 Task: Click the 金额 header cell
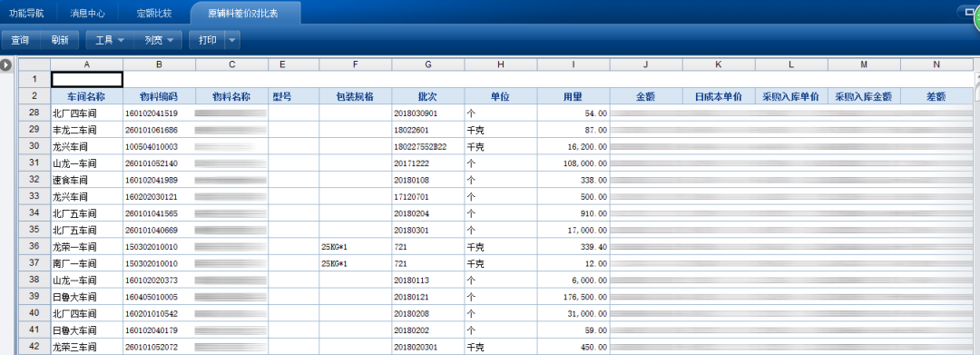(646, 96)
